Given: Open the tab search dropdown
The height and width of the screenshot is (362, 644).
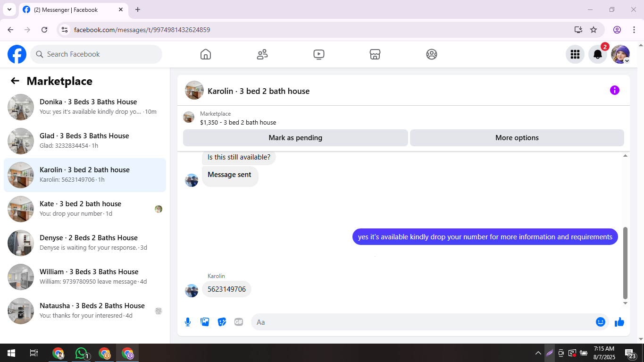Looking at the screenshot, I should pyautogui.click(x=9, y=9).
